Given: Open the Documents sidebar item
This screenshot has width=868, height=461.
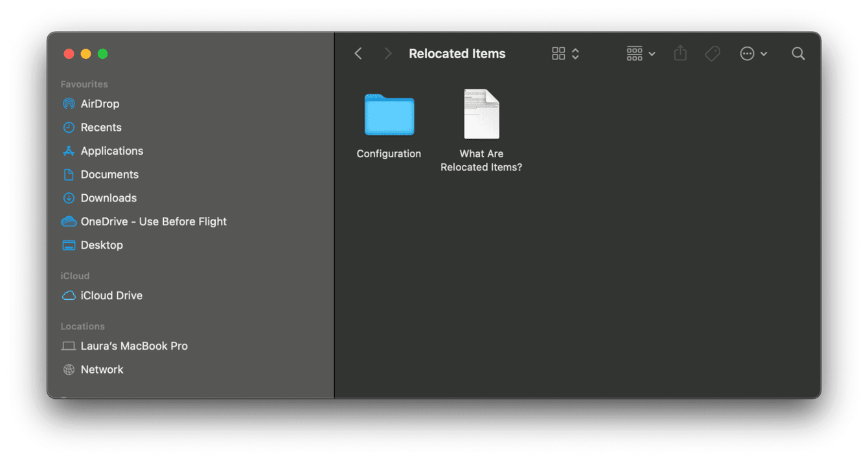Looking at the screenshot, I should pyautogui.click(x=109, y=174).
